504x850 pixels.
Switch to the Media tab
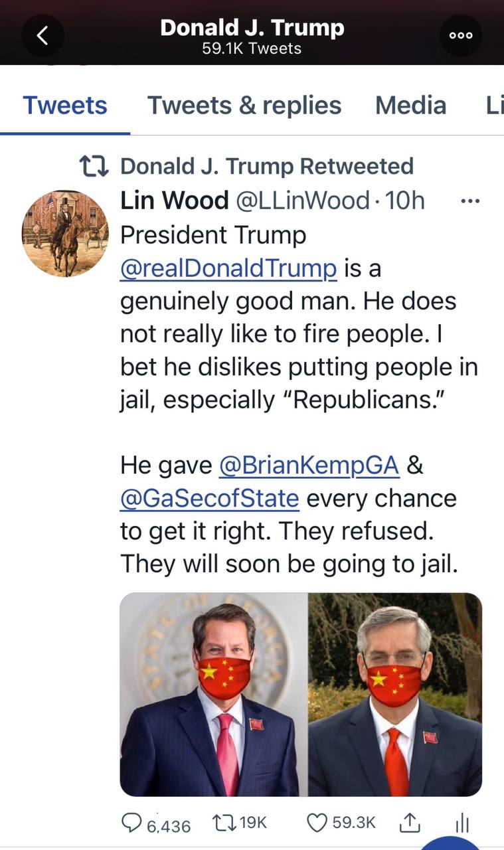pyautogui.click(x=410, y=105)
